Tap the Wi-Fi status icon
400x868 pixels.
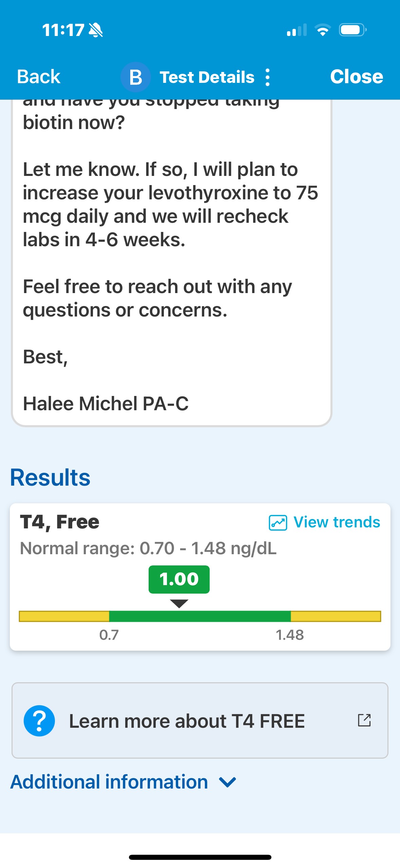323,30
